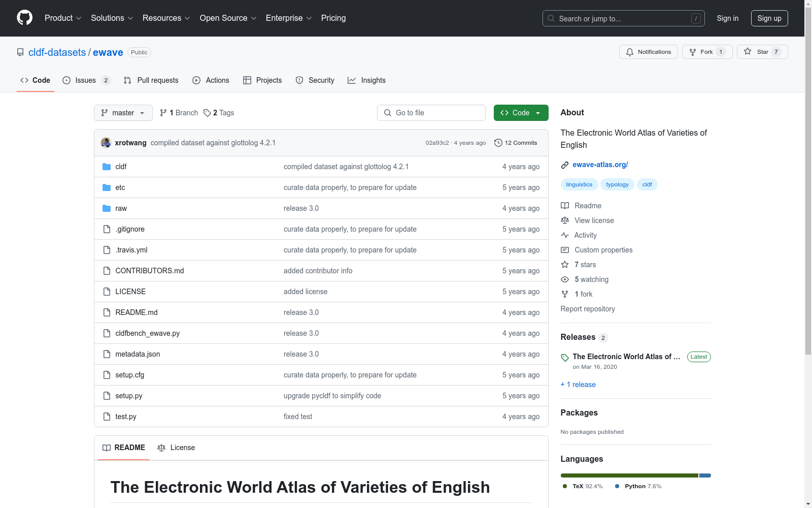Click the file icon beside .gitignore
Image resolution: width=812 pixels, height=508 pixels.
pyautogui.click(x=107, y=229)
